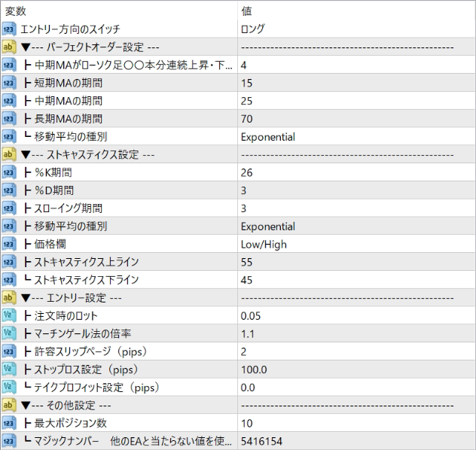
Task: Select the ストキャスティクス上ライン parameter row
Action: point(238,262)
